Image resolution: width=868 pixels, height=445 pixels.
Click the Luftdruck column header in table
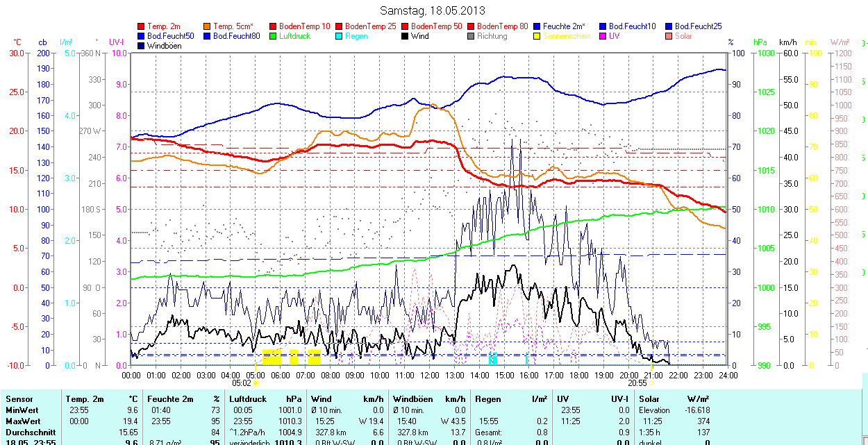click(247, 399)
